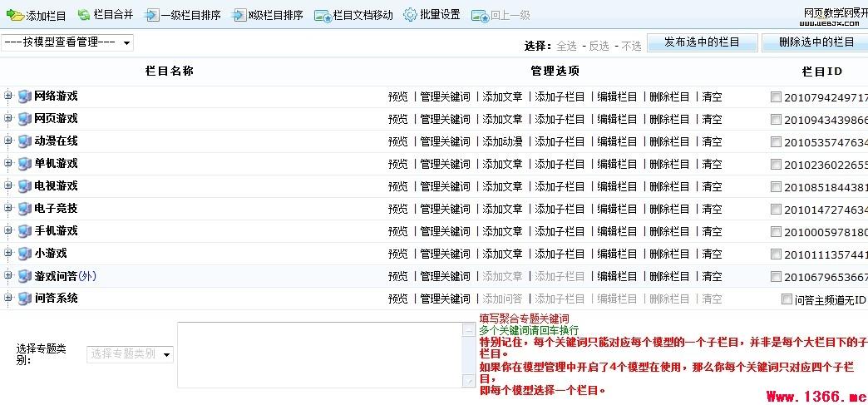Open the 按模型查看管理 dropdown
The image size is (868, 405).
coord(67,42)
